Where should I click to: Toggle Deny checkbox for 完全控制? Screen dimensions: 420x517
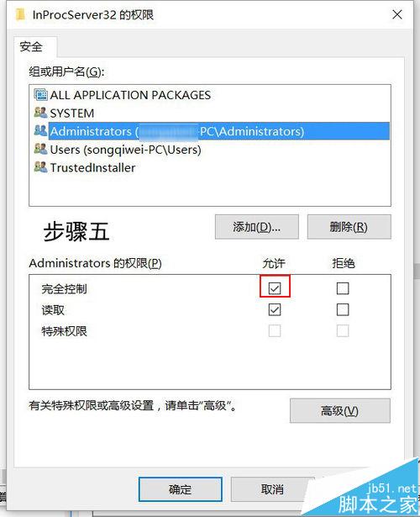(x=343, y=288)
